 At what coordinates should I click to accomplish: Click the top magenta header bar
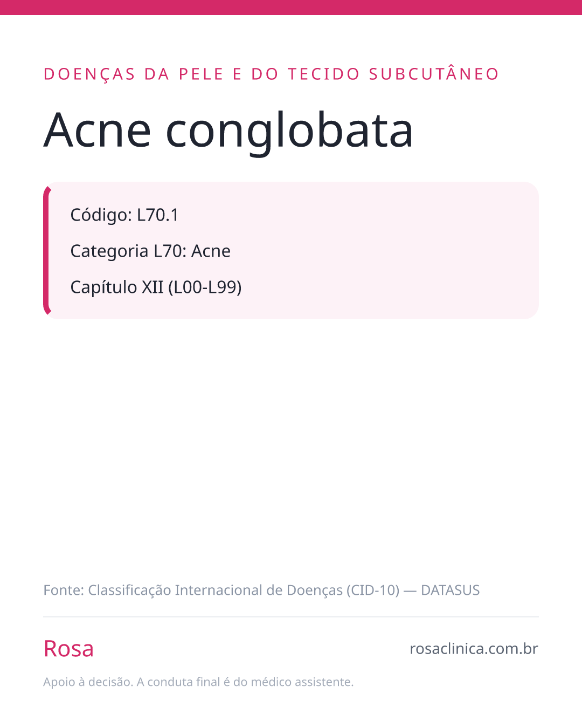click(x=291, y=8)
